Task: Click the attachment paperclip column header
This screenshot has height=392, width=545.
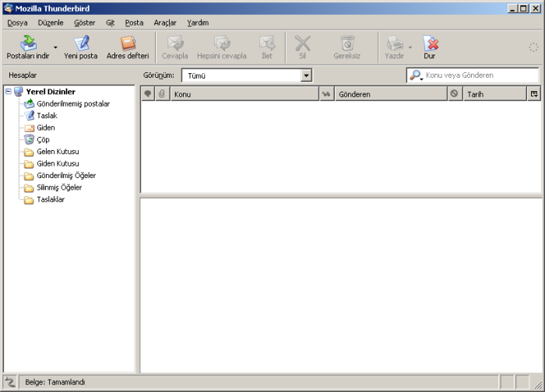Action: click(x=162, y=94)
